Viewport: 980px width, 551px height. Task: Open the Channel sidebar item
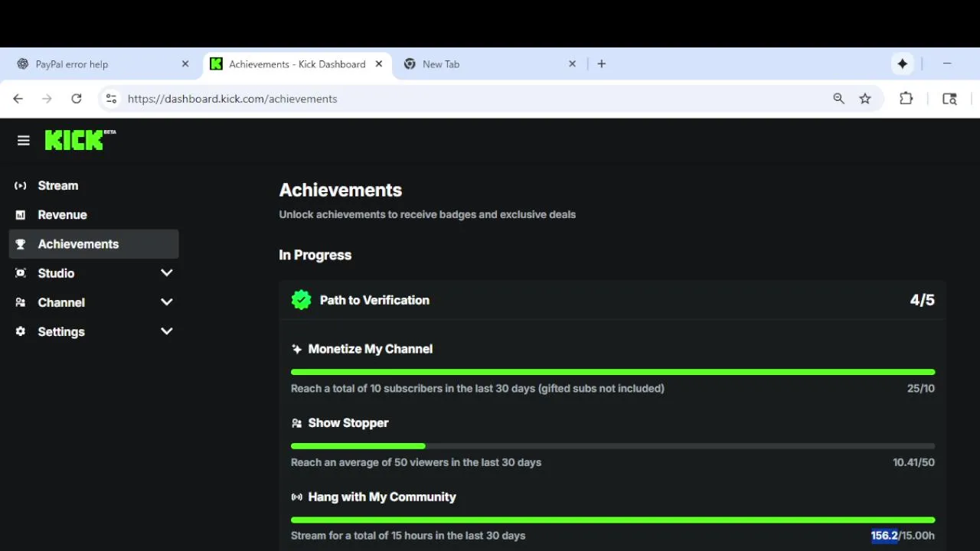tap(93, 302)
